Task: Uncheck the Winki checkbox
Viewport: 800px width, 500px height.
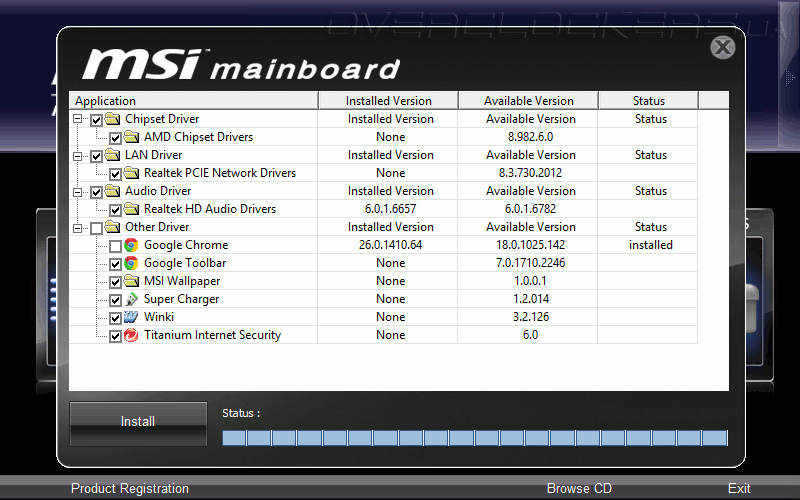Action: pyautogui.click(x=115, y=318)
